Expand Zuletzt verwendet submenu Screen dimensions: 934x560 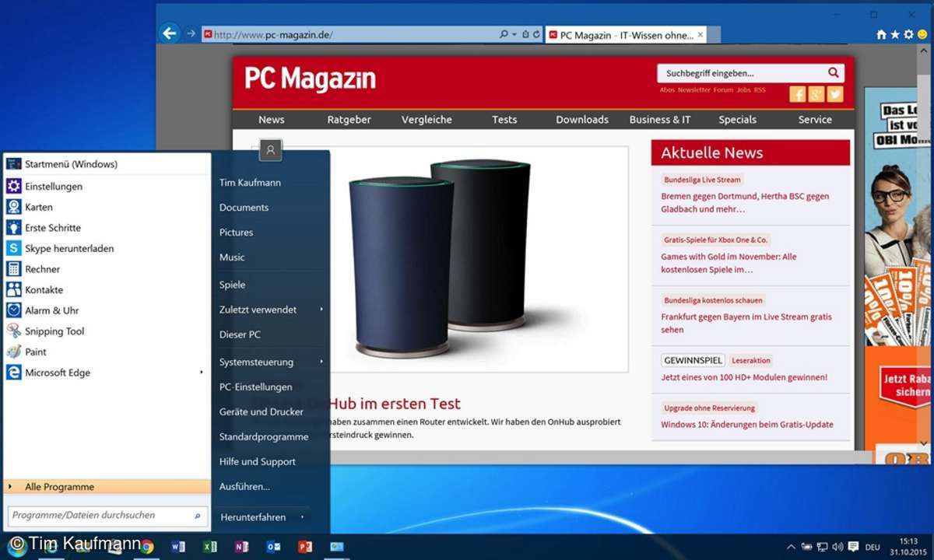[321, 310]
